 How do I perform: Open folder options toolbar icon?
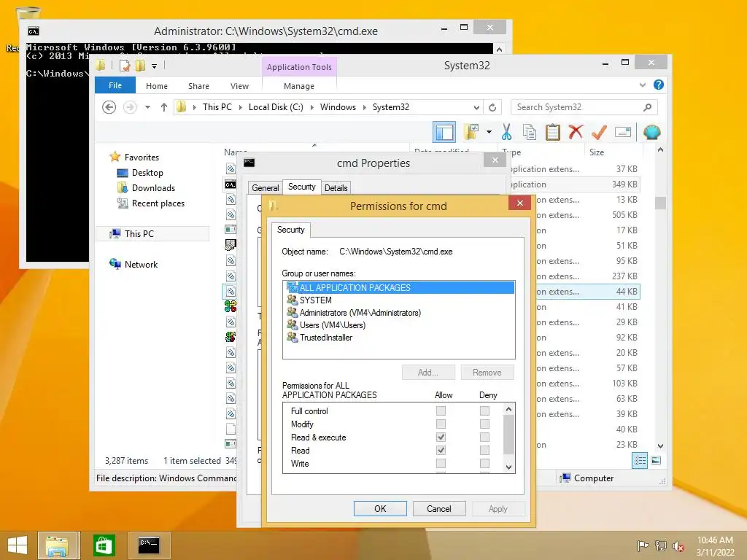click(472, 132)
